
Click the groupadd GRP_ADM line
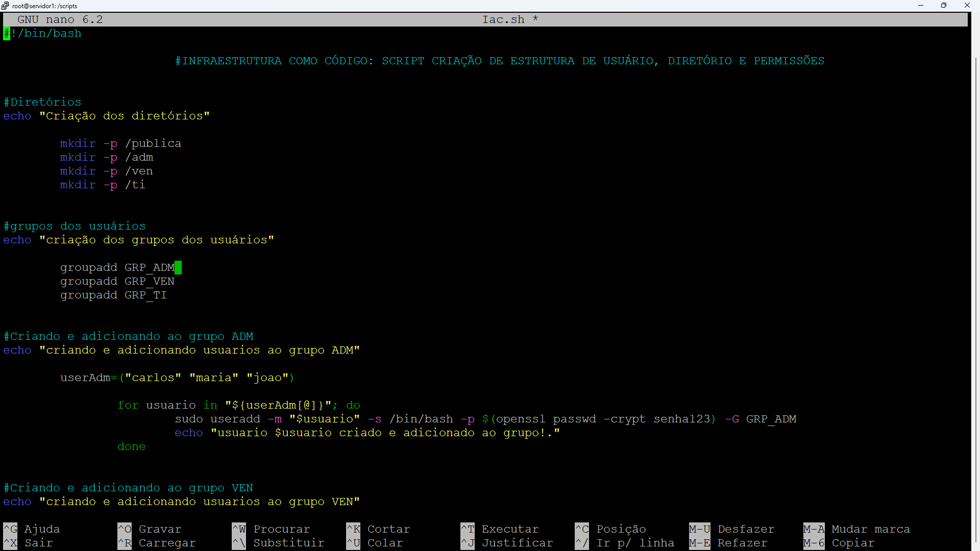(117, 267)
